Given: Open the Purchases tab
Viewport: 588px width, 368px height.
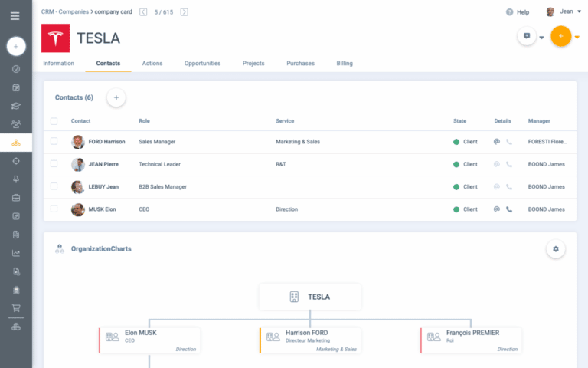Looking at the screenshot, I should 300,63.
